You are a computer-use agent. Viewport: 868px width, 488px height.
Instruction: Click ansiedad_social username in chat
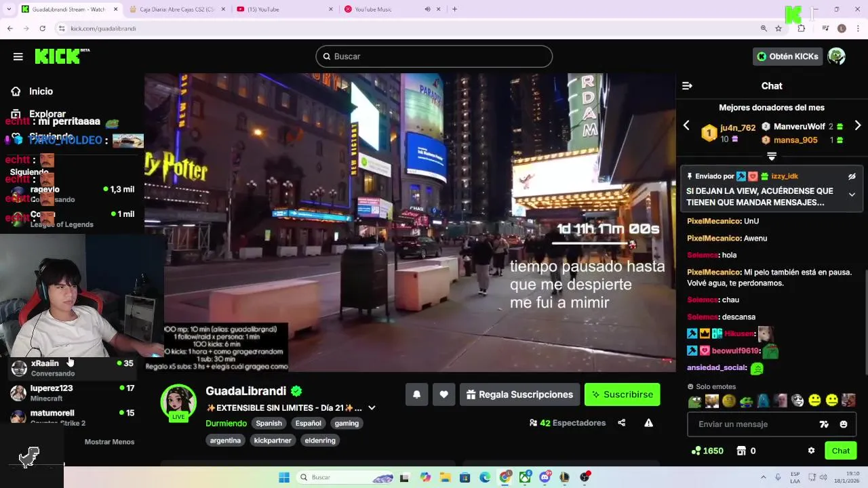pyautogui.click(x=717, y=367)
